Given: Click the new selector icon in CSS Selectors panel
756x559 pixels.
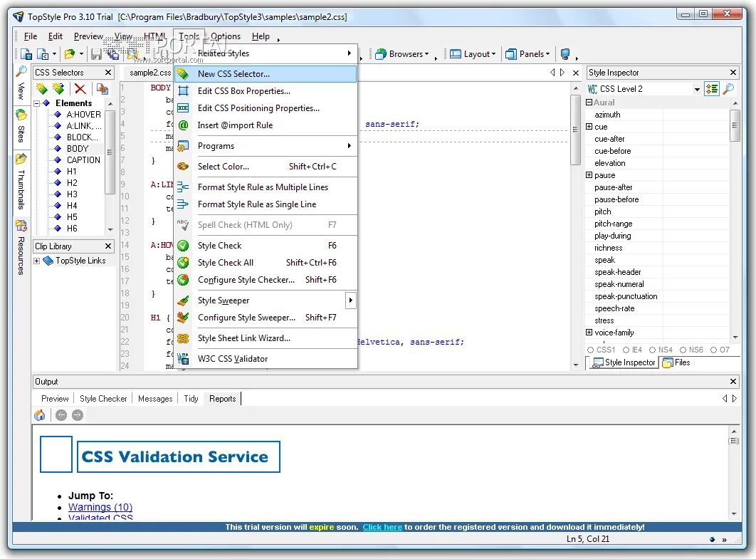Looking at the screenshot, I should (42, 89).
